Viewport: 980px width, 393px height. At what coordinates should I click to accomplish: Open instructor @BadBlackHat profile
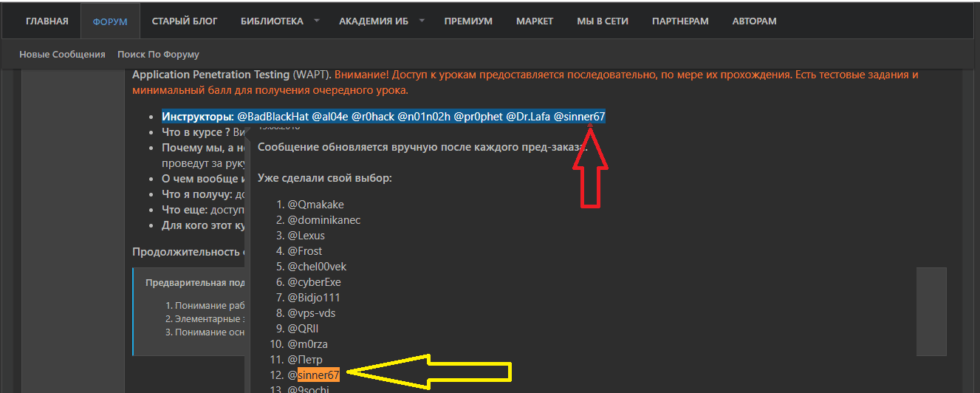(x=273, y=117)
